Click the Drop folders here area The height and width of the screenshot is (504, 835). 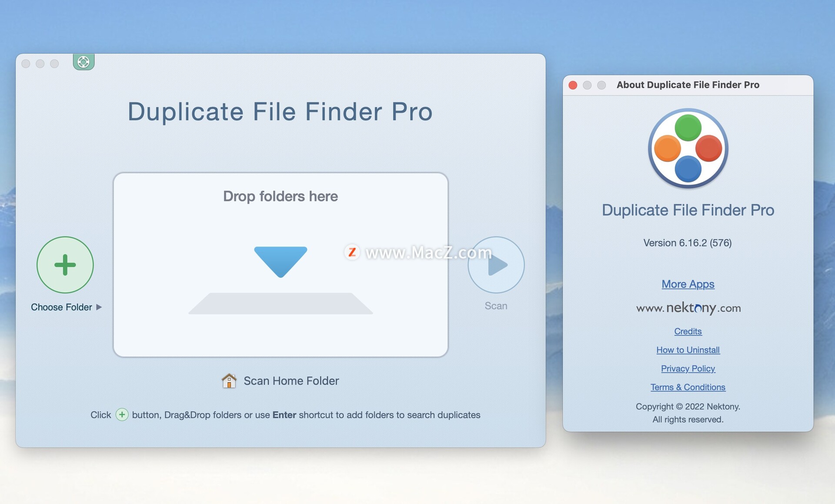[281, 196]
